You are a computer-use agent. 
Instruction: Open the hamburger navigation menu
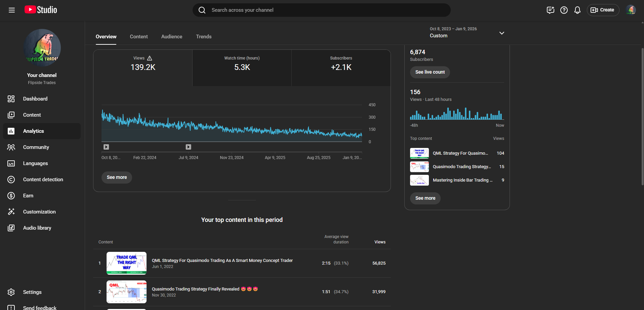point(12,10)
